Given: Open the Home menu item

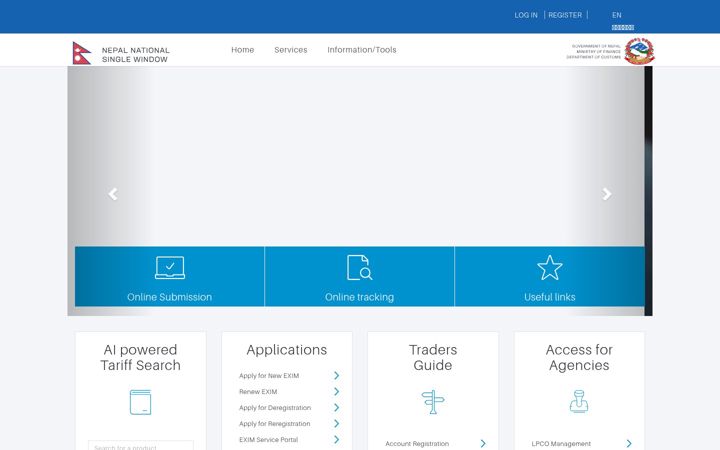Looking at the screenshot, I should coord(242,50).
